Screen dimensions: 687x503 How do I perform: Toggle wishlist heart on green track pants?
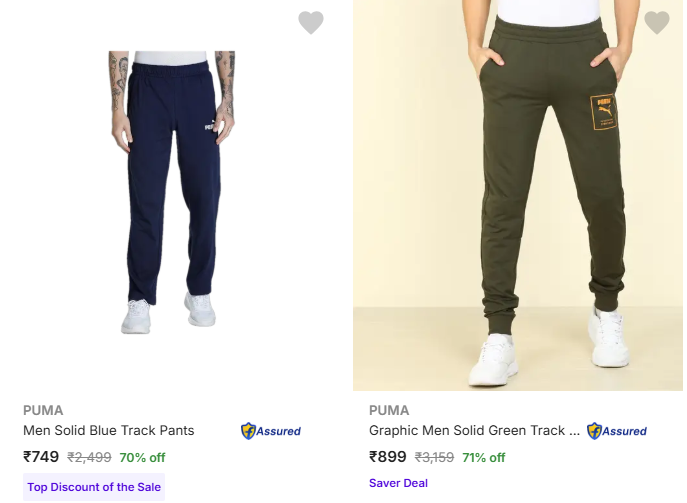click(x=657, y=22)
